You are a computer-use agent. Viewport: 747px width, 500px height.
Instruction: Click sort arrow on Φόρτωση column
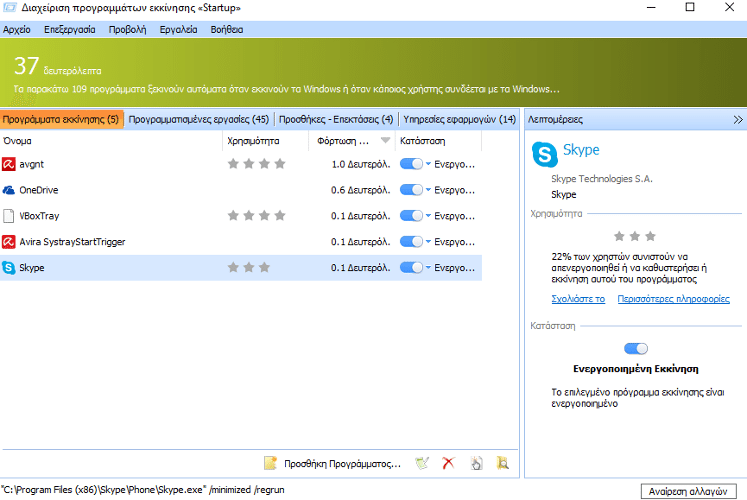[385, 140]
